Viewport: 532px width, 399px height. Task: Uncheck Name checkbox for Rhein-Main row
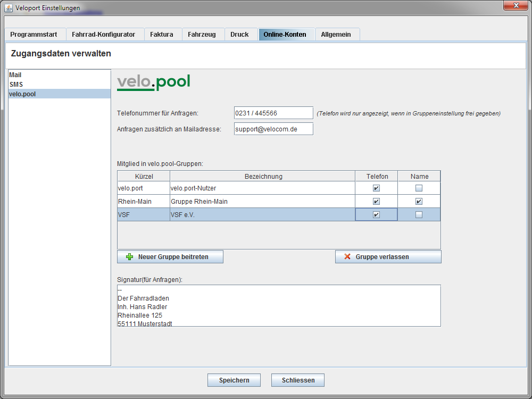click(x=419, y=202)
